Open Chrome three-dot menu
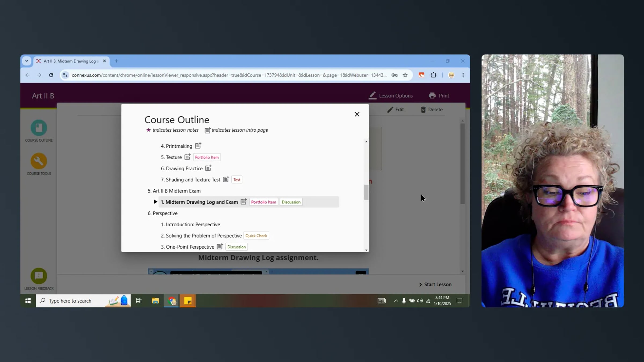644x362 pixels. click(463, 75)
